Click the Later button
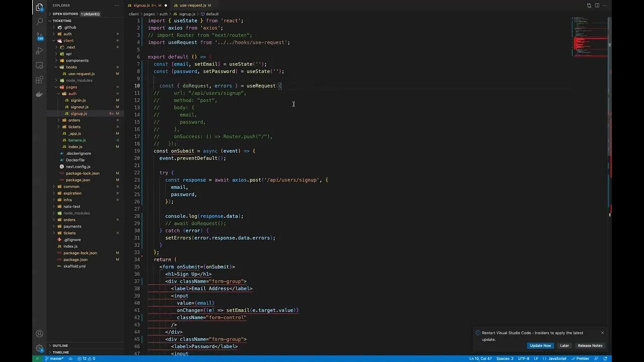The width and height of the screenshot is (644, 362). tap(565, 345)
